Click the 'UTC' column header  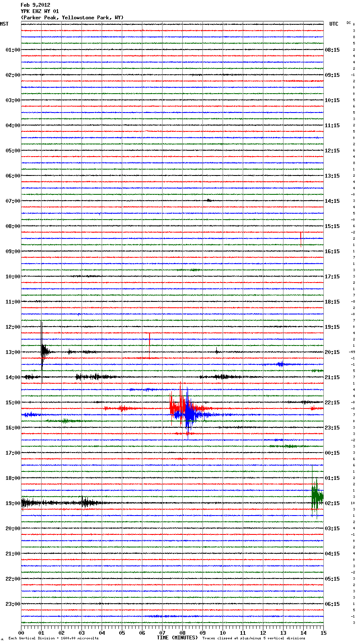(x=333, y=24)
